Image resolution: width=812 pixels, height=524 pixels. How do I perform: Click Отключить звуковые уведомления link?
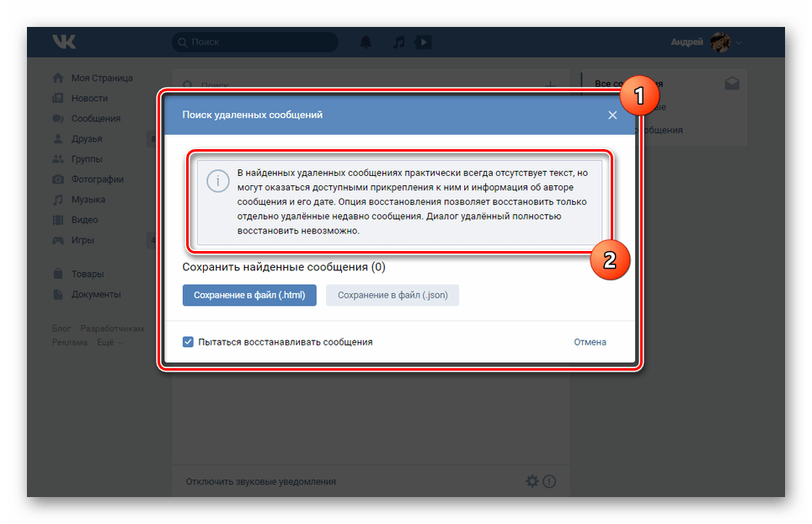(x=261, y=482)
